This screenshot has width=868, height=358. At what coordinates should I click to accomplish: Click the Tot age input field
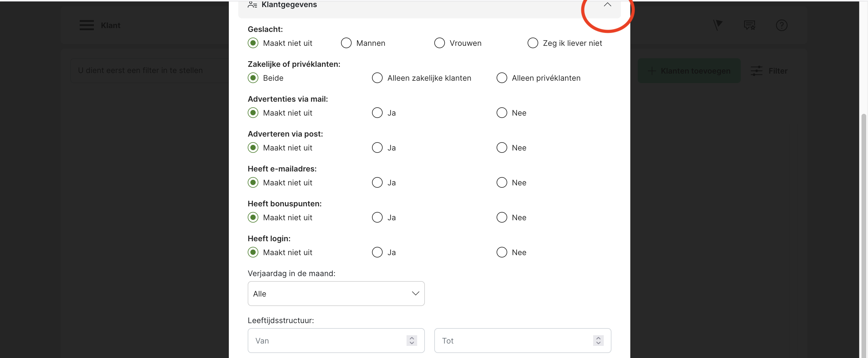point(512,341)
